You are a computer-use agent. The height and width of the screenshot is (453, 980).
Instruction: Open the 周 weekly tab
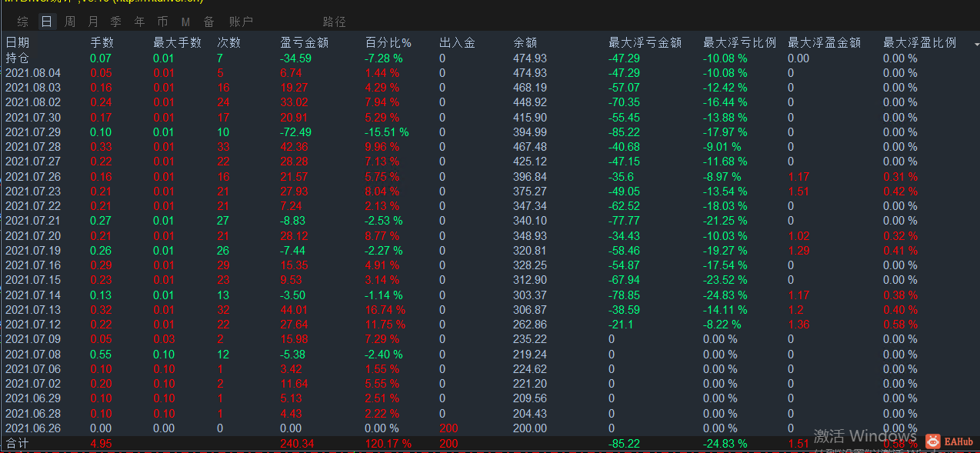click(70, 22)
